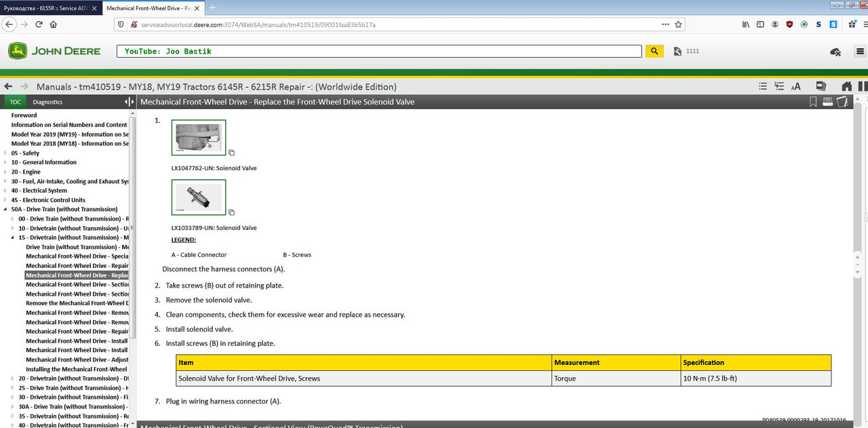Open Information on Serial Numbers and Content

(69, 125)
